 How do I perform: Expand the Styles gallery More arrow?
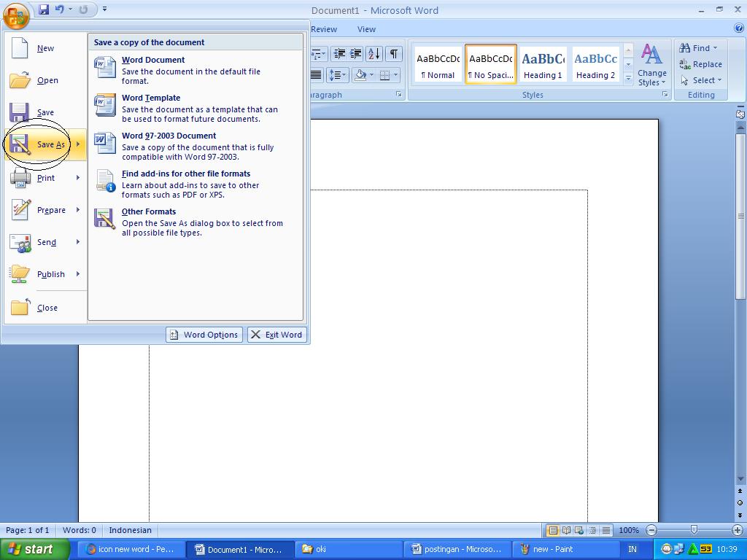(628, 79)
